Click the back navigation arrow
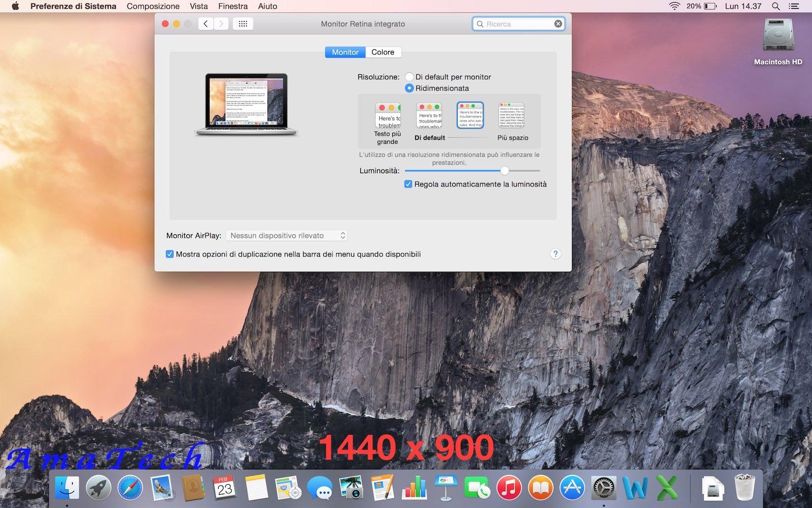Viewport: 812px width, 508px height. point(206,23)
